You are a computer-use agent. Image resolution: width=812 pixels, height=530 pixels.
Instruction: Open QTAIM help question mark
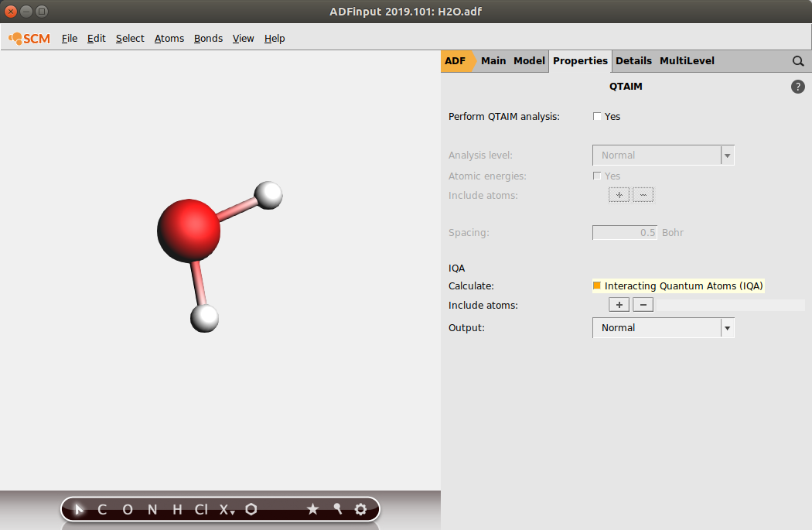pyautogui.click(x=797, y=87)
